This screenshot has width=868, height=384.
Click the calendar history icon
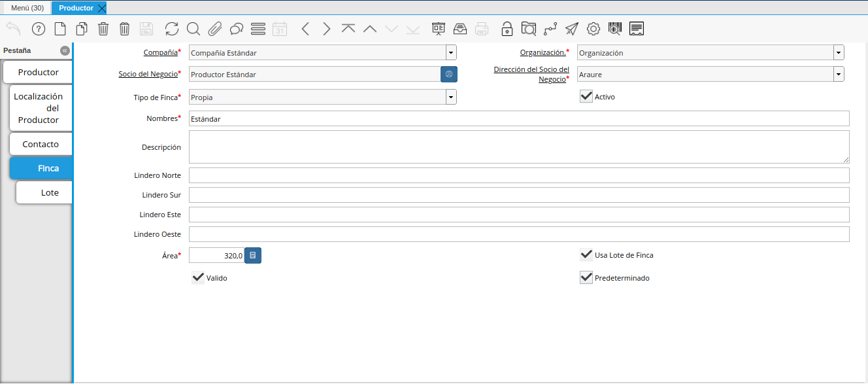pos(280,29)
